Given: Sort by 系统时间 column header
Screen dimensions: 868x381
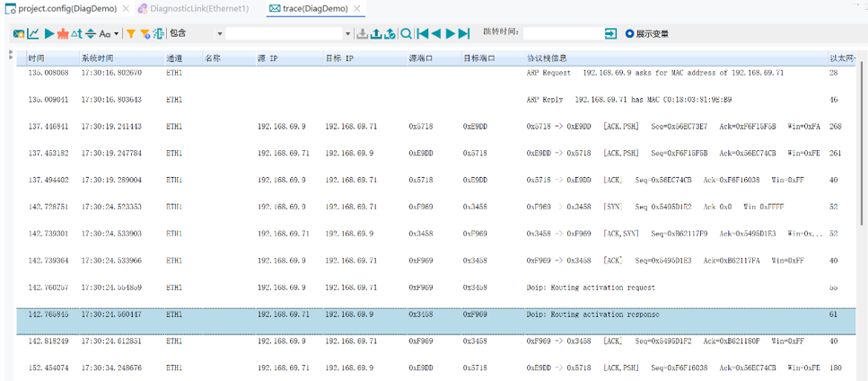Looking at the screenshot, I should pyautogui.click(x=121, y=58).
